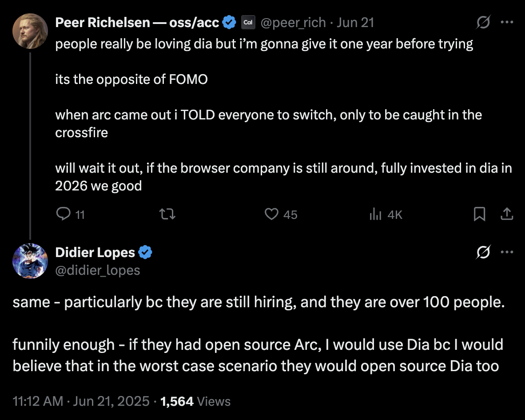This screenshot has width=525, height=420.
Task: Reply to Peer Richelsen's post
Action: tap(70, 214)
